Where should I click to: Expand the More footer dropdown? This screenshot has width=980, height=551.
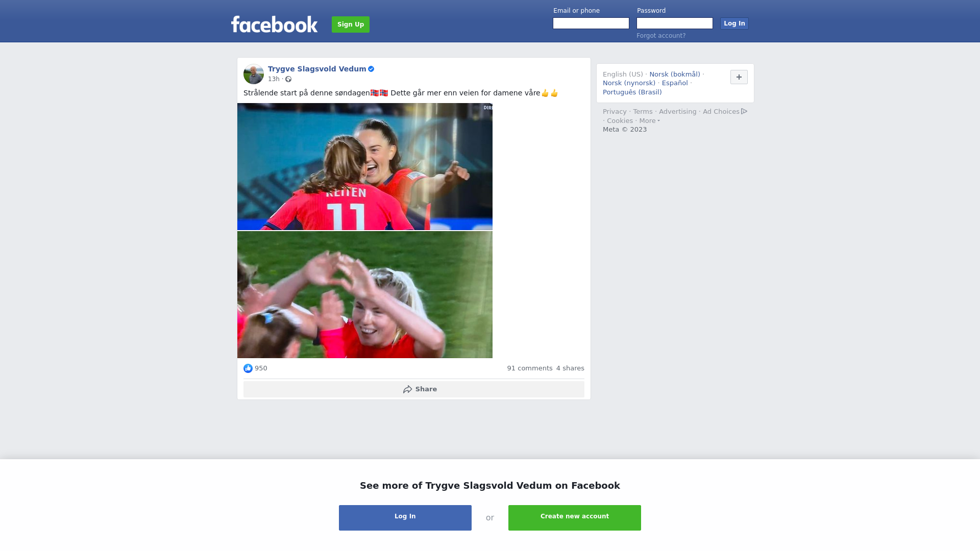pos(649,121)
